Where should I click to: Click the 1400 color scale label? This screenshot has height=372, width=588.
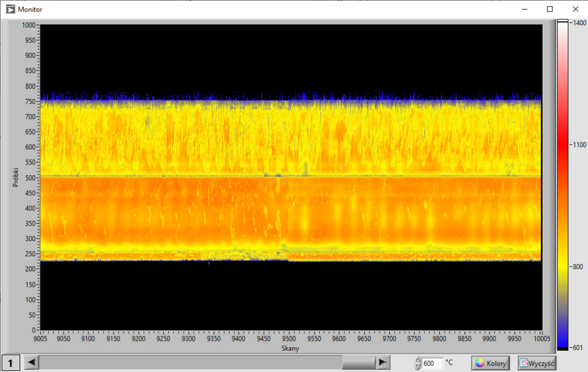(x=579, y=23)
